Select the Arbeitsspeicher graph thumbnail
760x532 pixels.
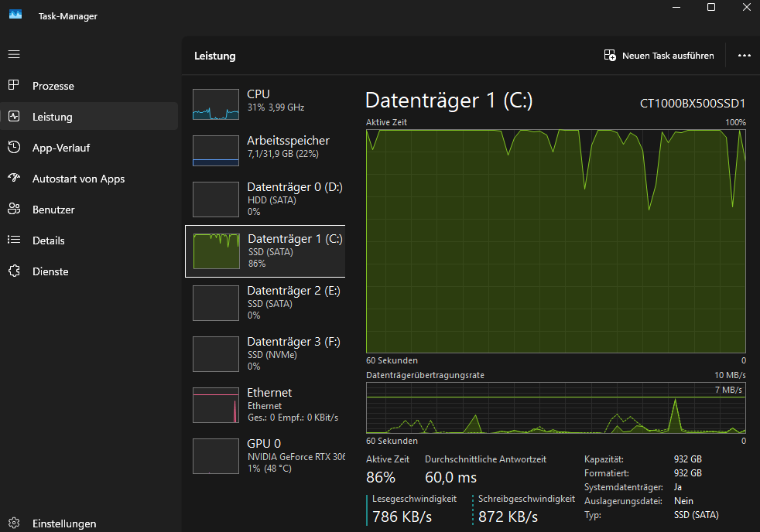[216, 151]
